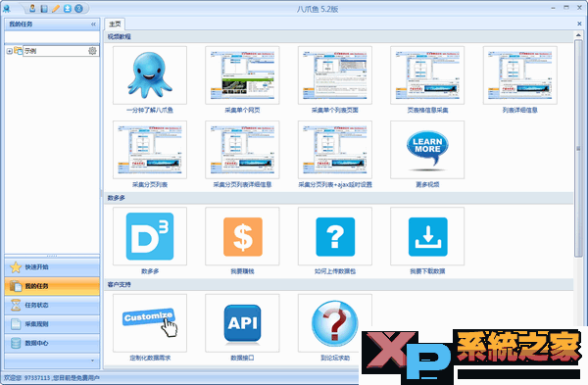588x385 pixels.
Task: Click the download arrow icon in title toolbar
Action: pyautogui.click(x=67, y=8)
